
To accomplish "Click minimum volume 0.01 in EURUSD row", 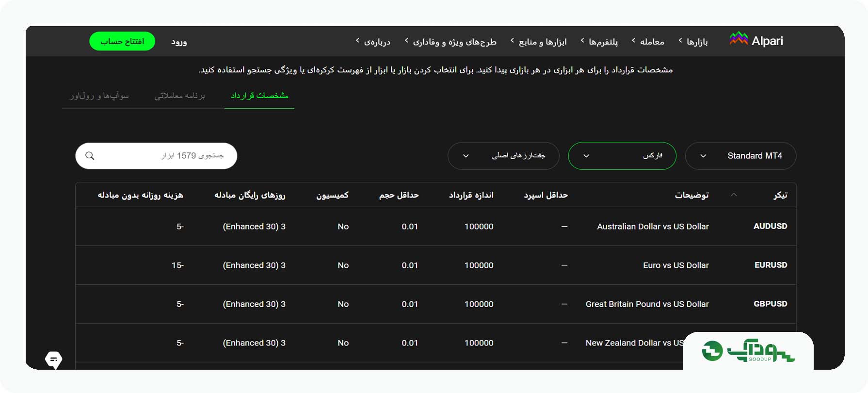I will coord(410,265).
